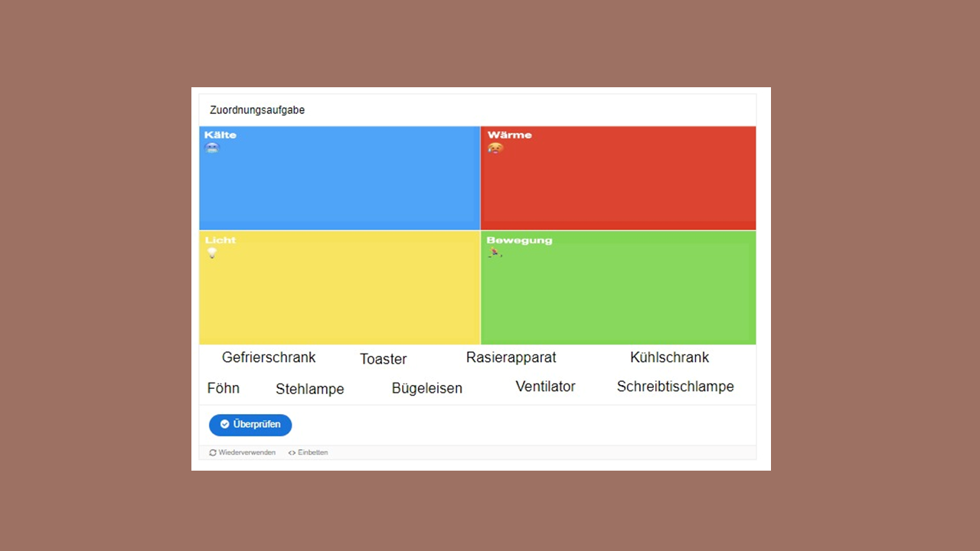Click the Einbetten code brackets icon

click(x=292, y=452)
